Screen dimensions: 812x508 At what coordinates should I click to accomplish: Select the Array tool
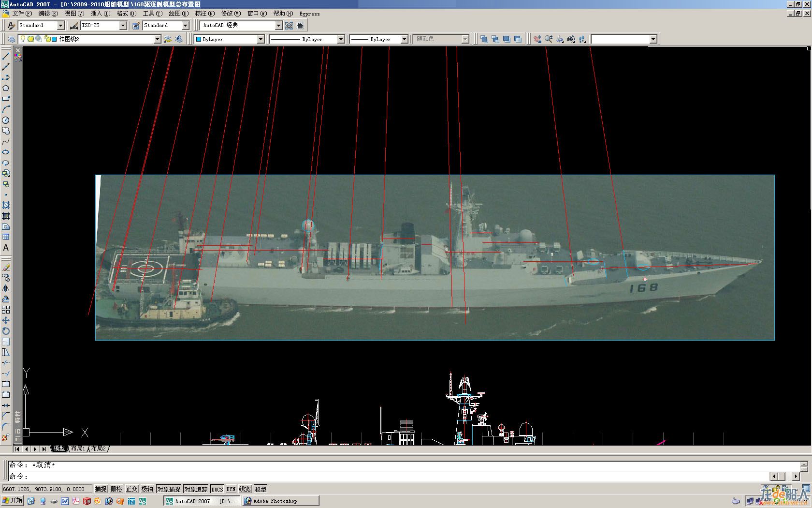point(6,310)
